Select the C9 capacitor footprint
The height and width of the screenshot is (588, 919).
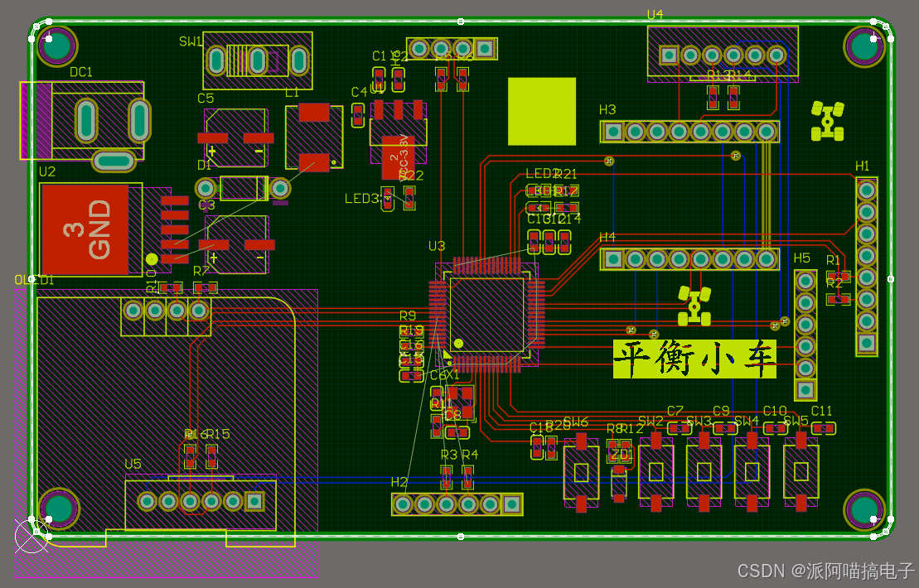726,429
